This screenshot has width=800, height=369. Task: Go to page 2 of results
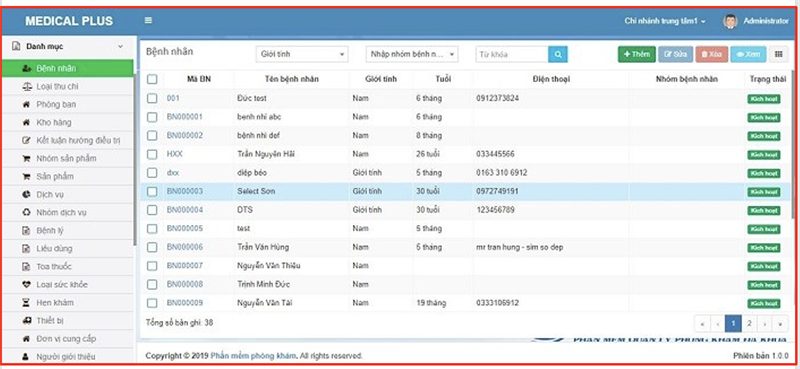748,324
